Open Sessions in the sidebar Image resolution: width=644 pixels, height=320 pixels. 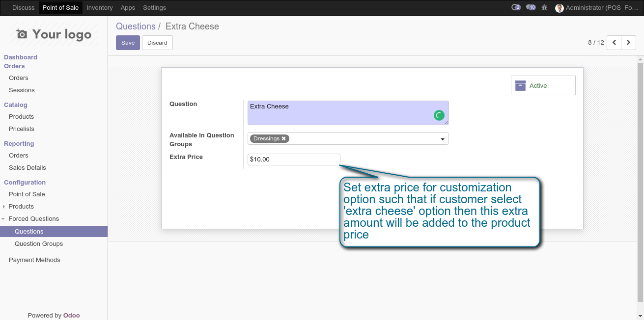(x=22, y=90)
